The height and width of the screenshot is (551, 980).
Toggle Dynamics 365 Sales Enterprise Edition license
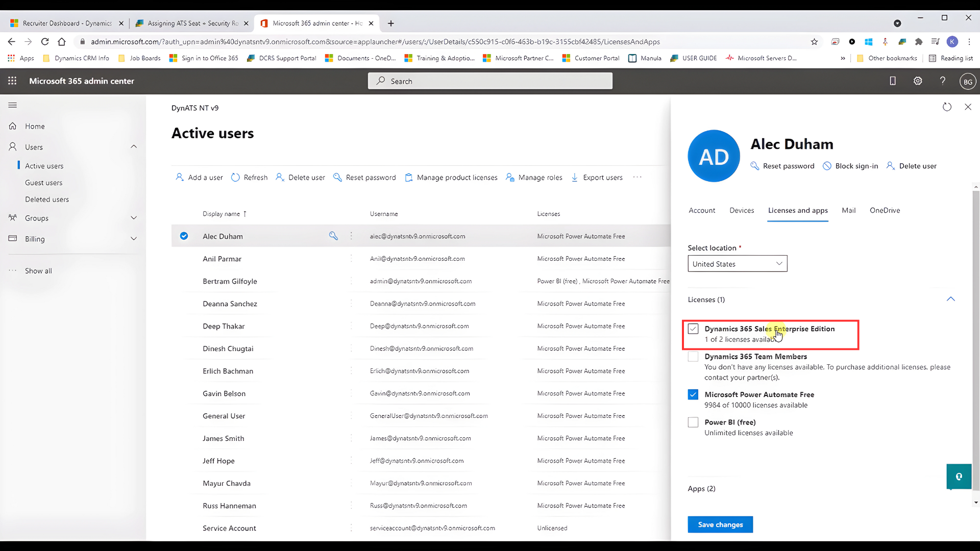(x=693, y=329)
